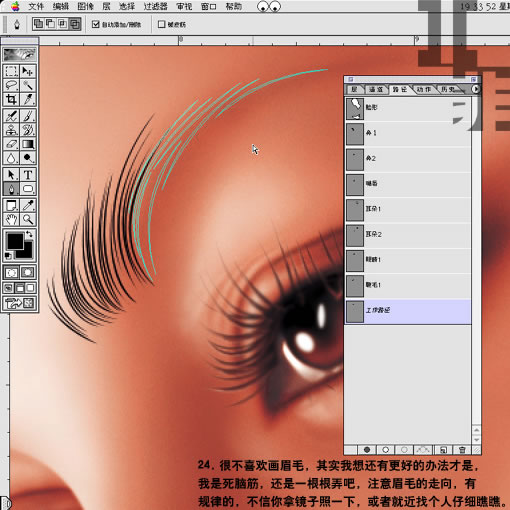
Task: Select the Gradient tool
Action: [x=28, y=144]
